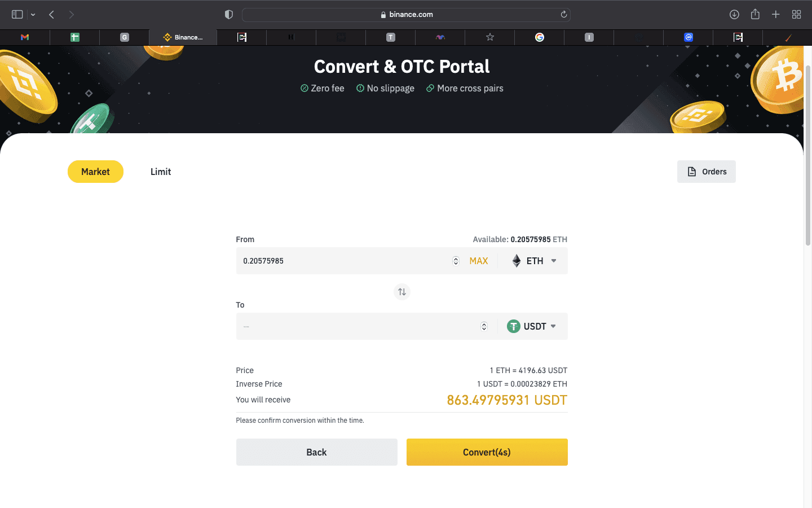812x508 pixels.
Task: Click the Back button
Action: point(316,452)
